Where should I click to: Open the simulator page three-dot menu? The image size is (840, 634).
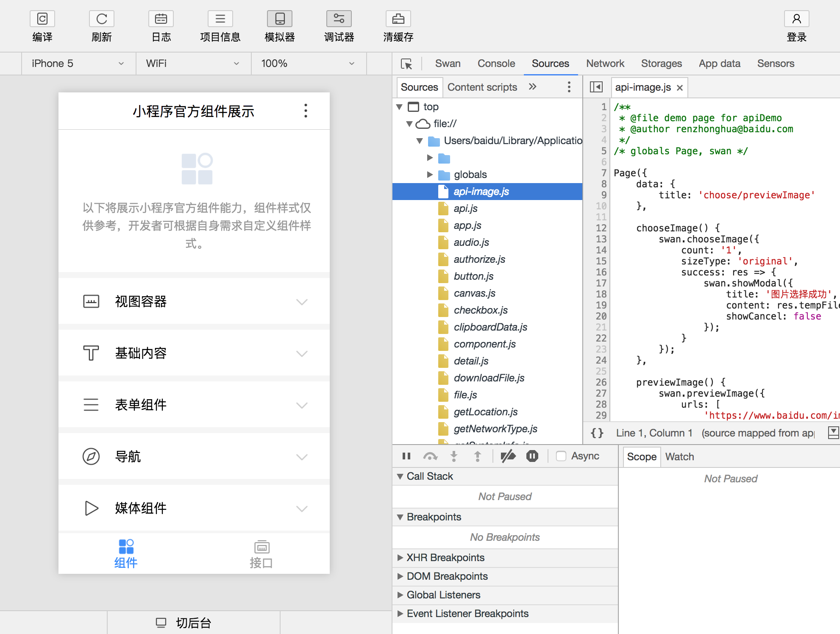[x=306, y=111]
